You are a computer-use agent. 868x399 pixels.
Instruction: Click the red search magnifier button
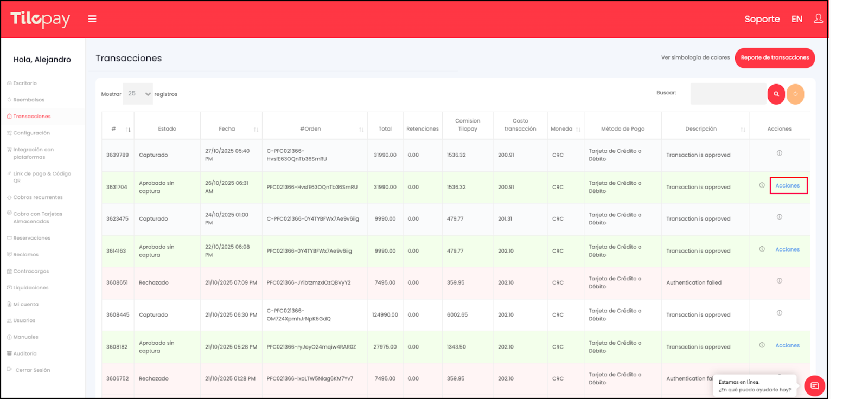(x=776, y=94)
